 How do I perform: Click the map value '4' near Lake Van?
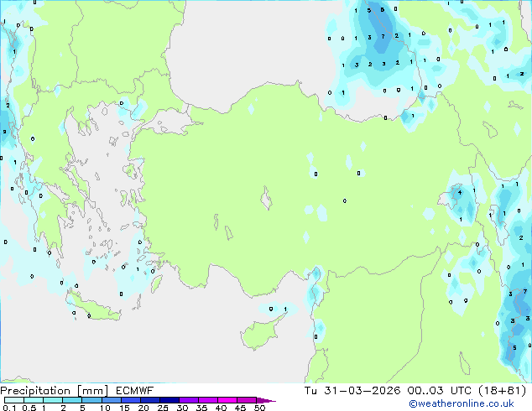[x=460, y=193]
